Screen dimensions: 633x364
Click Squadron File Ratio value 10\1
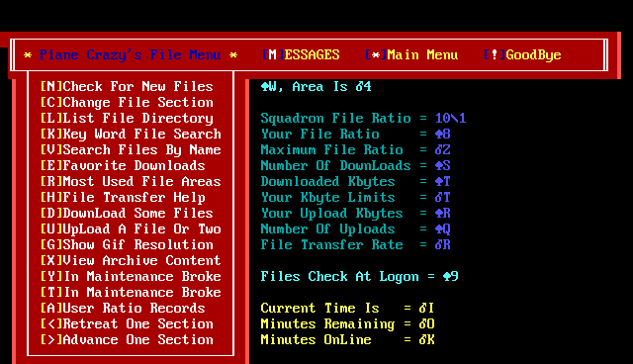tap(451, 119)
